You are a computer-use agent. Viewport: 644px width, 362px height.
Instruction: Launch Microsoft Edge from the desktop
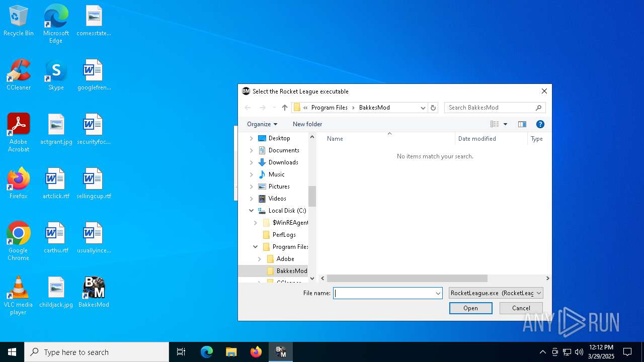(56, 24)
